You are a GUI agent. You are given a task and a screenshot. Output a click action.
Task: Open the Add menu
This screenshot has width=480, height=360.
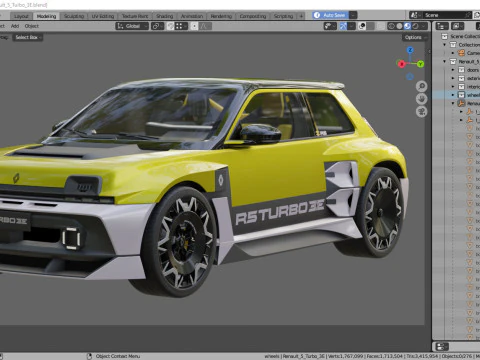tap(15, 26)
